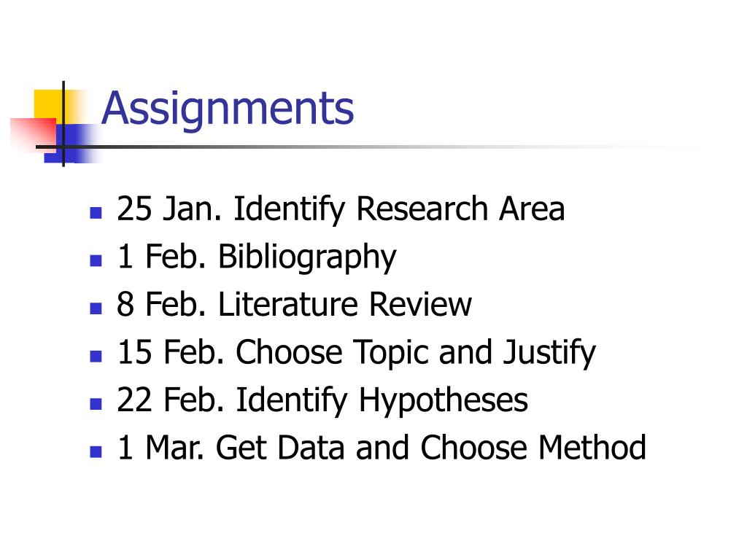Select the 25 Jan. Identify Research Area line
This screenshot has width=747, height=560.
pos(341,209)
